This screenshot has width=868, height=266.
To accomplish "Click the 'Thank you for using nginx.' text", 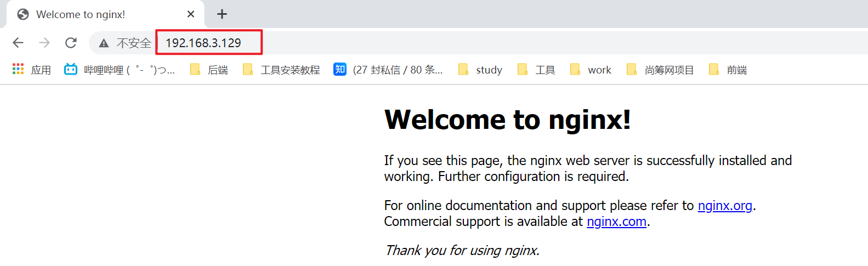I will point(462,251).
